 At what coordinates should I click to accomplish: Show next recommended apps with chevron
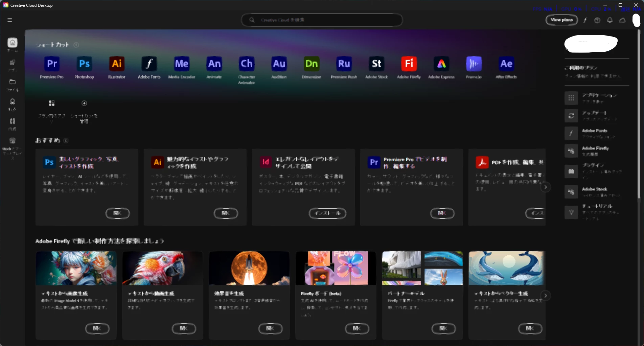[546, 187]
